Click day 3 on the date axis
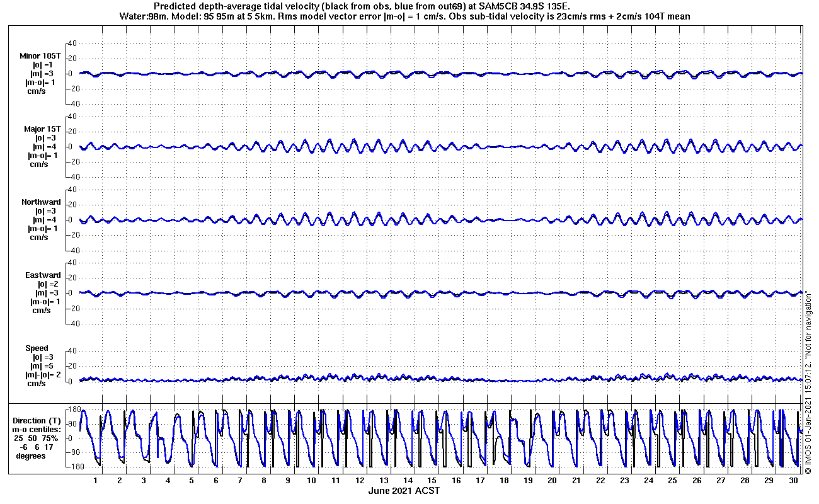The width and height of the screenshot is (819, 504). [x=144, y=480]
